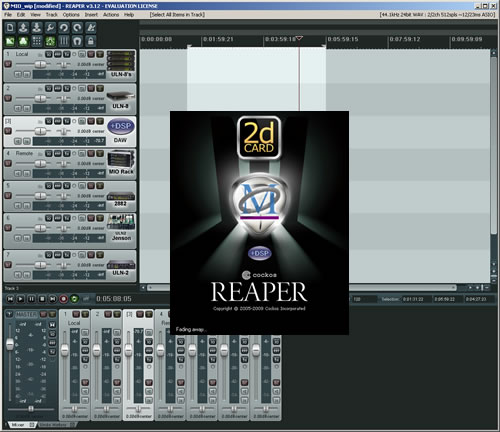Click the REAPER splash screen to dismiss it
The height and width of the screenshot is (432, 500).
pyautogui.click(x=259, y=223)
